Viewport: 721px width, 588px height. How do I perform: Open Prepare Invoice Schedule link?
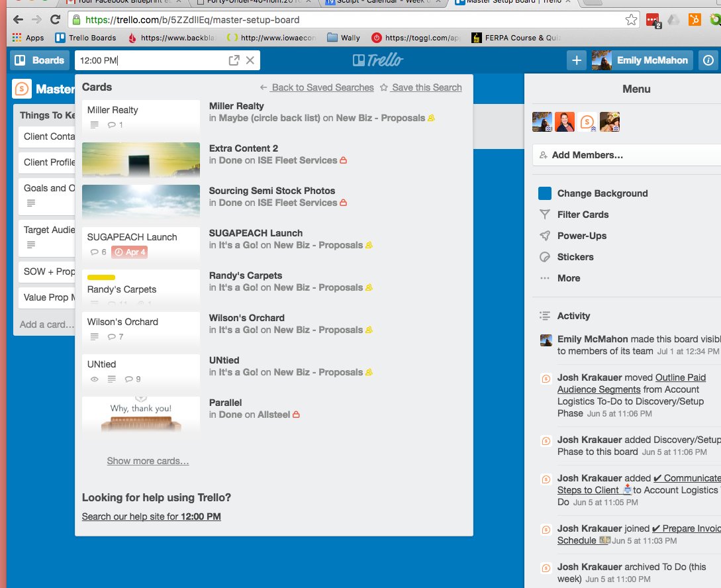640,534
